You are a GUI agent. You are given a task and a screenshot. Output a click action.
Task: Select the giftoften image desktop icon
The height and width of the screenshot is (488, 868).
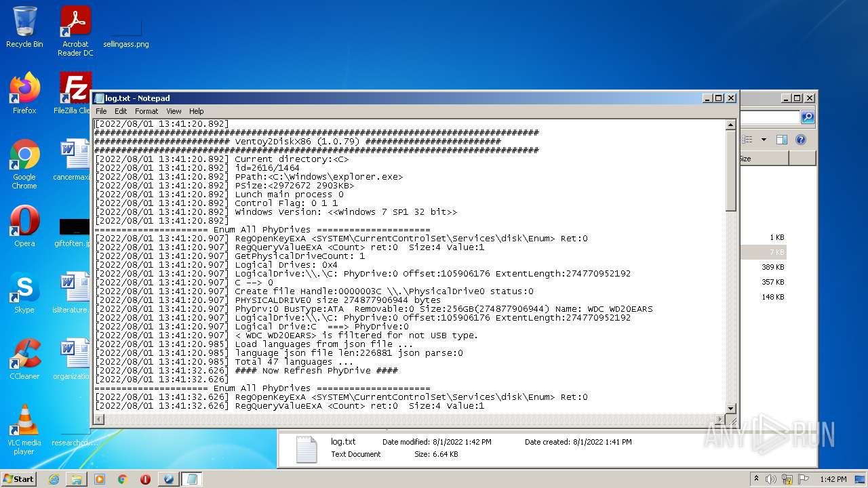[74, 232]
